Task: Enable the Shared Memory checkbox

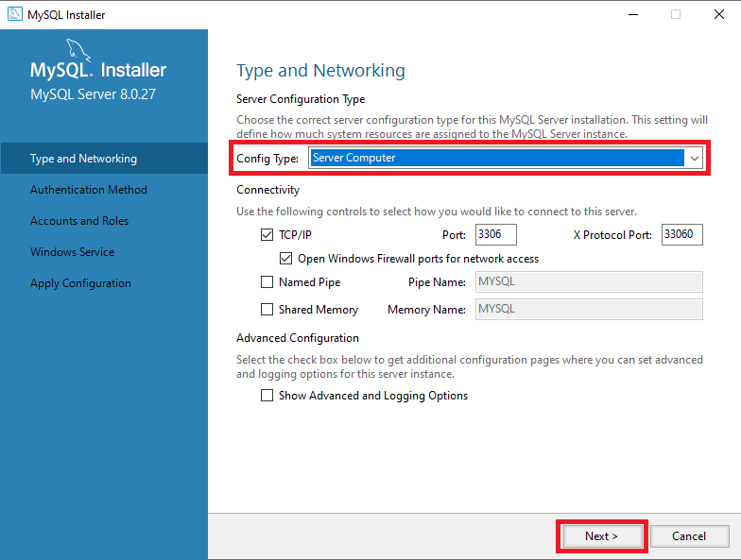Action: click(267, 310)
